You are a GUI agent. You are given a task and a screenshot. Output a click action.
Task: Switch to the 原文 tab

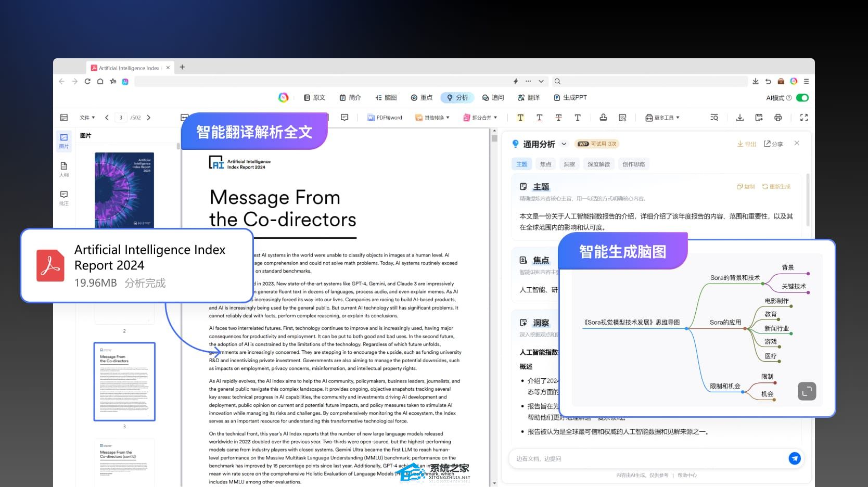pos(314,98)
